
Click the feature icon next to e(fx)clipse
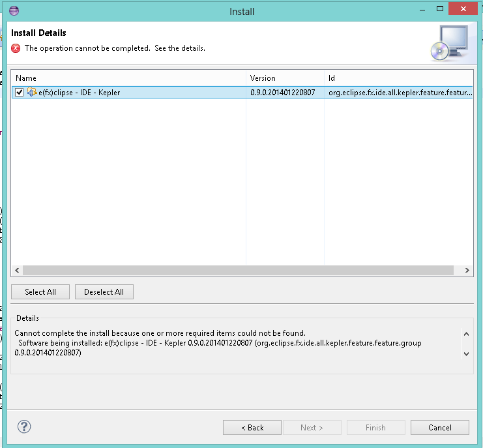pos(32,92)
